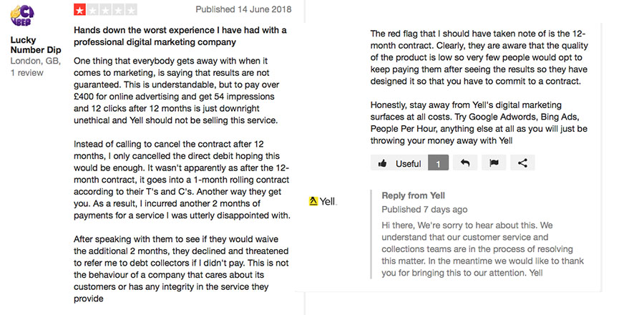Share this review using share icon
Image resolution: width=644 pixels, height=315 pixels.
(x=522, y=163)
